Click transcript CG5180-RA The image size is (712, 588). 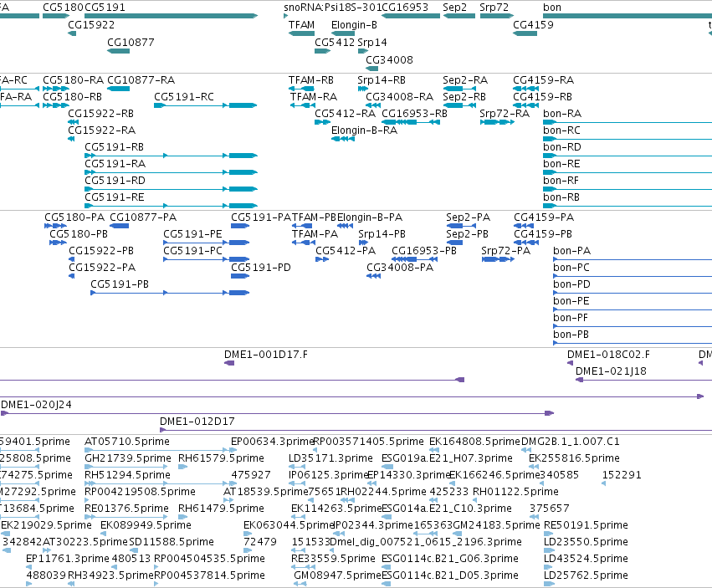56,89
